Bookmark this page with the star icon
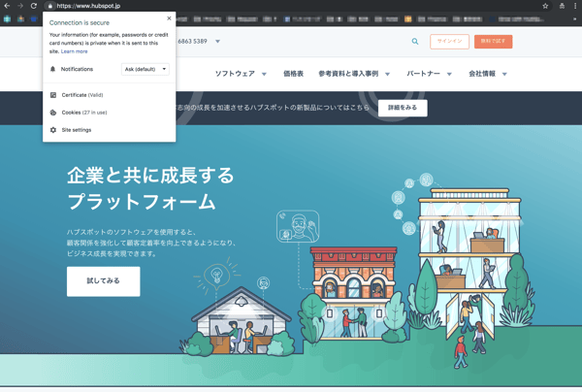Image resolution: width=582 pixels, height=392 pixels. (x=545, y=6)
